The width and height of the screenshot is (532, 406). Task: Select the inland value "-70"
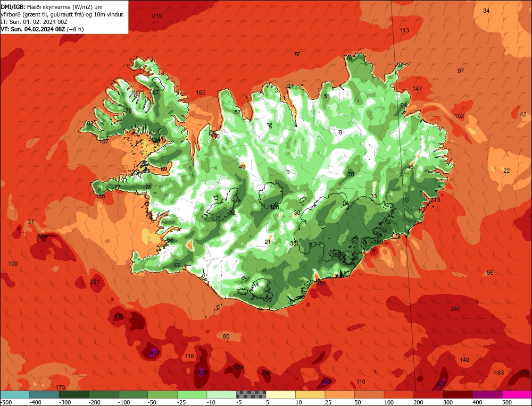[x=350, y=174]
